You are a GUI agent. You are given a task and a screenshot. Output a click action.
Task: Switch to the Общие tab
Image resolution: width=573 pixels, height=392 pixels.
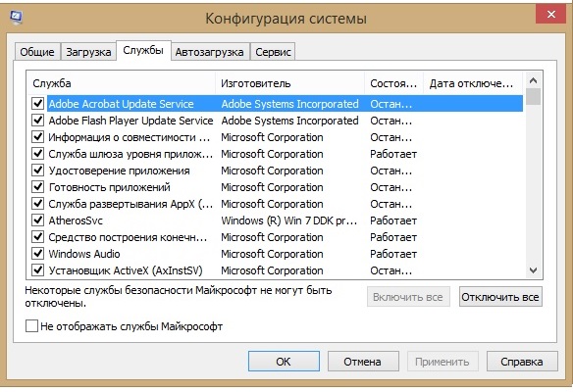pos(37,52)
